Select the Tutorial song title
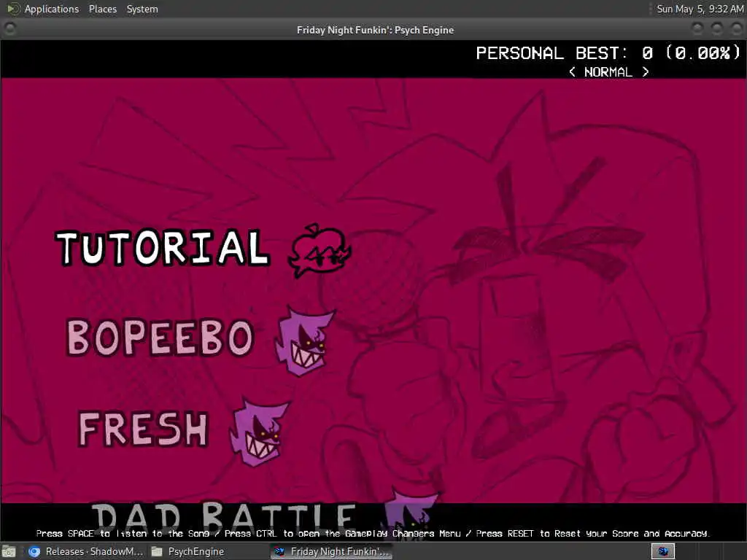This screenshot has height=560, width=747. (163, 247)
